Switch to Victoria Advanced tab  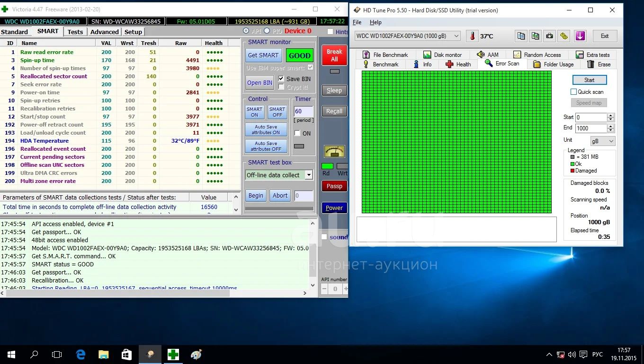pyautogui.click(x=104, y=32)
